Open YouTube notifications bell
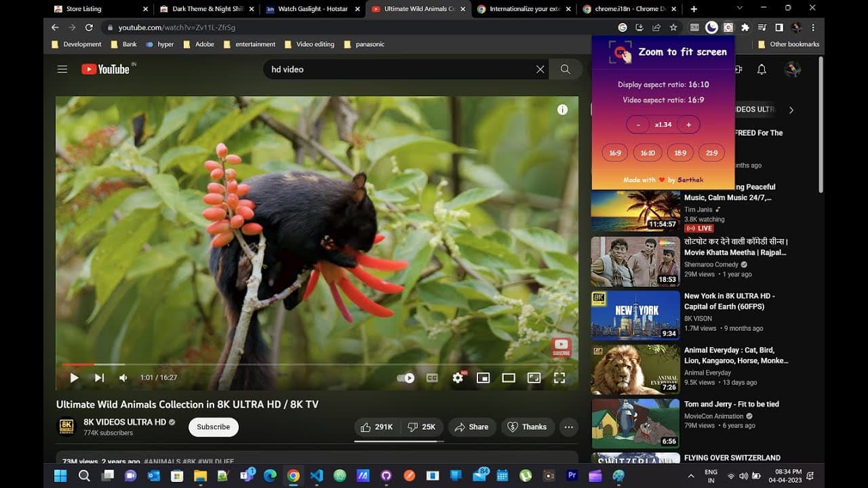This screenshot has width=868, height=488. tap(762, 69)
